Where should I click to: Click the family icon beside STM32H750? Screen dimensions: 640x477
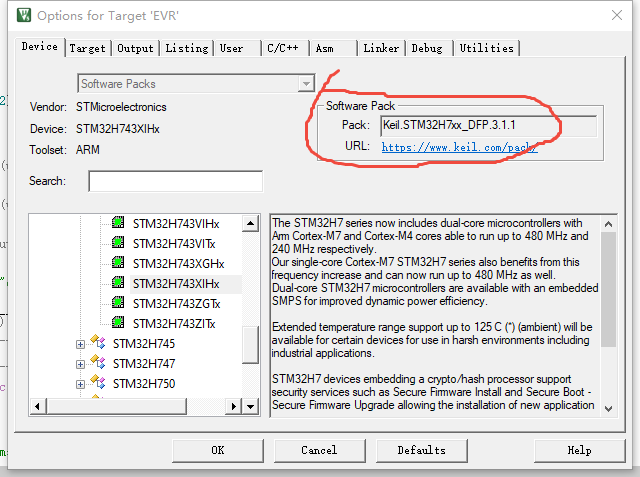98,382
